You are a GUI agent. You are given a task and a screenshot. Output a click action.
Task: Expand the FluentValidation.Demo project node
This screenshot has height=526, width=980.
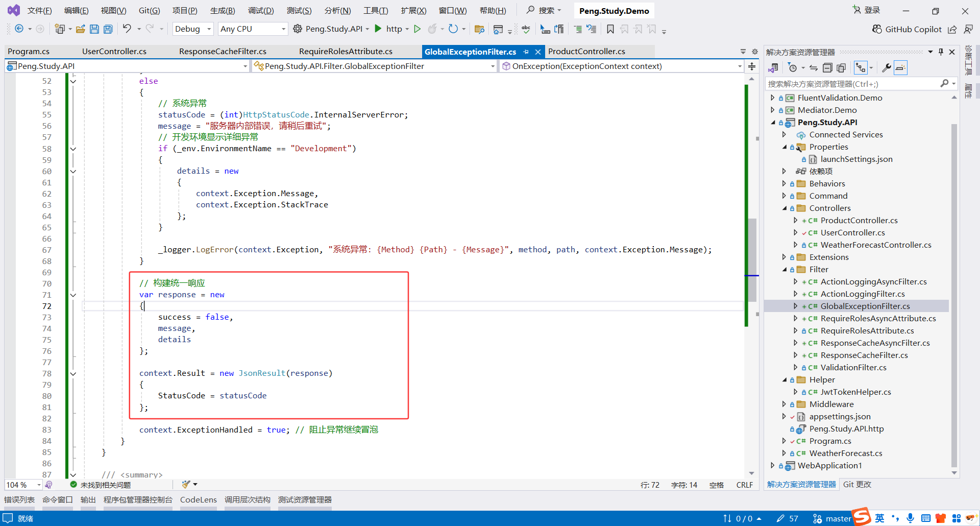tap(772, 98)
